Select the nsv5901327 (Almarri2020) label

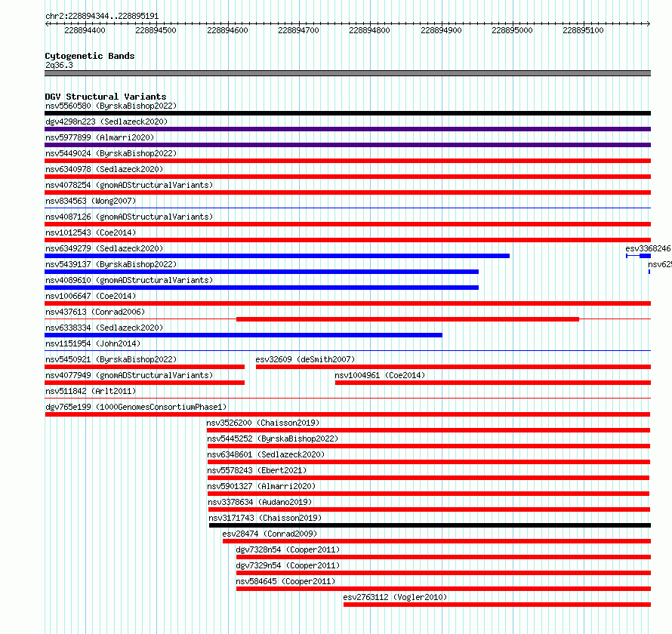point(261,486)
